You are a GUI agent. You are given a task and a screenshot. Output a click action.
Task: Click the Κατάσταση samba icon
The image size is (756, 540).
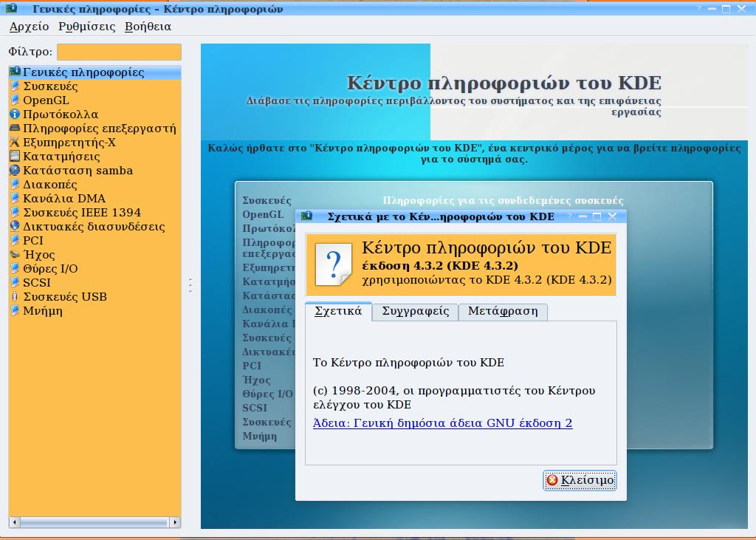click(x=15, y=170)
